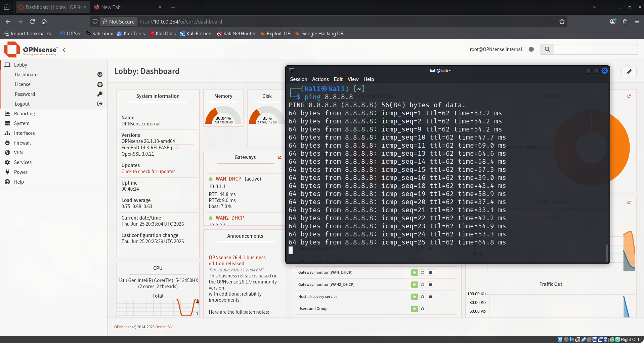
Task: Focus the OPNsense search input field
Action: pos(596,49)
